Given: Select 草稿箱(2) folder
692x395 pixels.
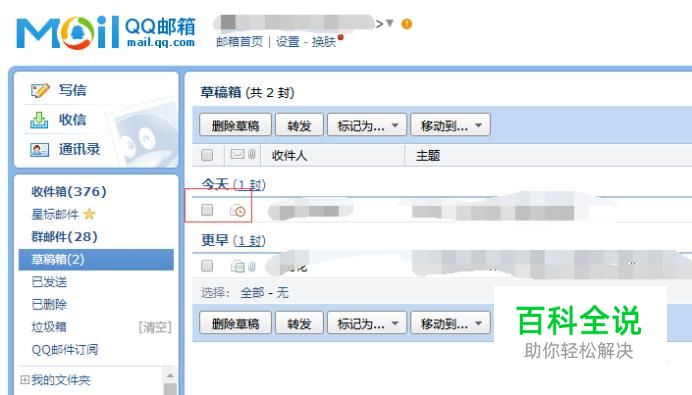Looking at the screenshot, I should (x=96, y=260).
